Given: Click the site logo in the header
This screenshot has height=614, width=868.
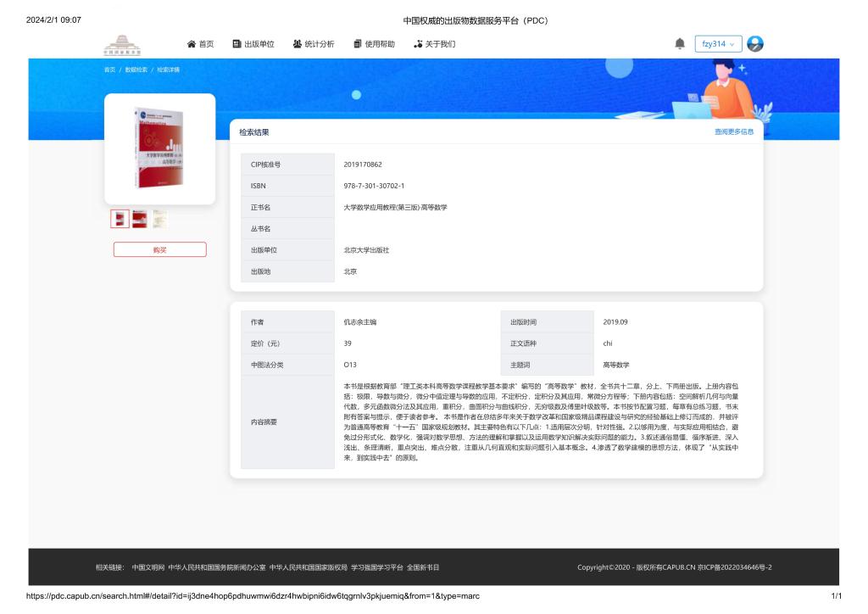Looking at the screenshot, I should coord(122,45).
